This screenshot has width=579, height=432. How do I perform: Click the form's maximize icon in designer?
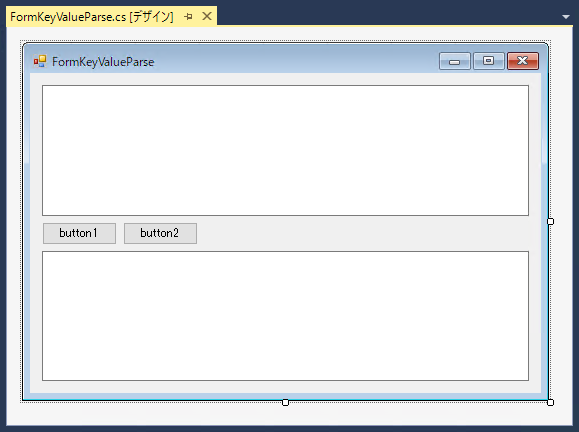(x=489, y=61)
